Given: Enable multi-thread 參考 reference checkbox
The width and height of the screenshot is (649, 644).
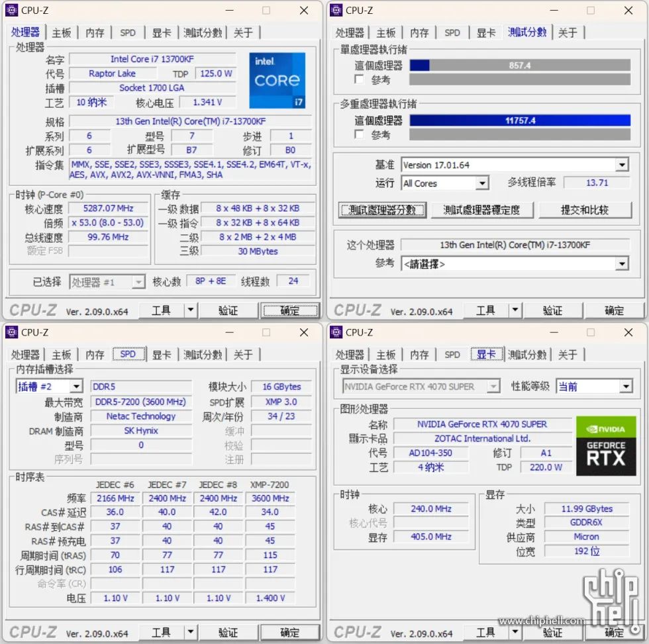Looking at the screenshot, I should click(x=359, y=134).
